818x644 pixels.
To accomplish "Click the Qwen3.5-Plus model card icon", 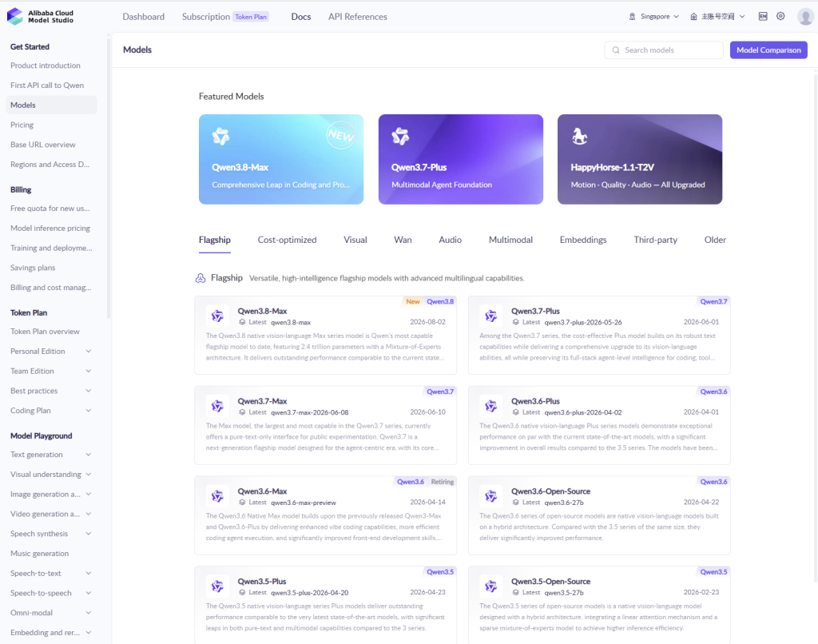I will click(217, 586).
